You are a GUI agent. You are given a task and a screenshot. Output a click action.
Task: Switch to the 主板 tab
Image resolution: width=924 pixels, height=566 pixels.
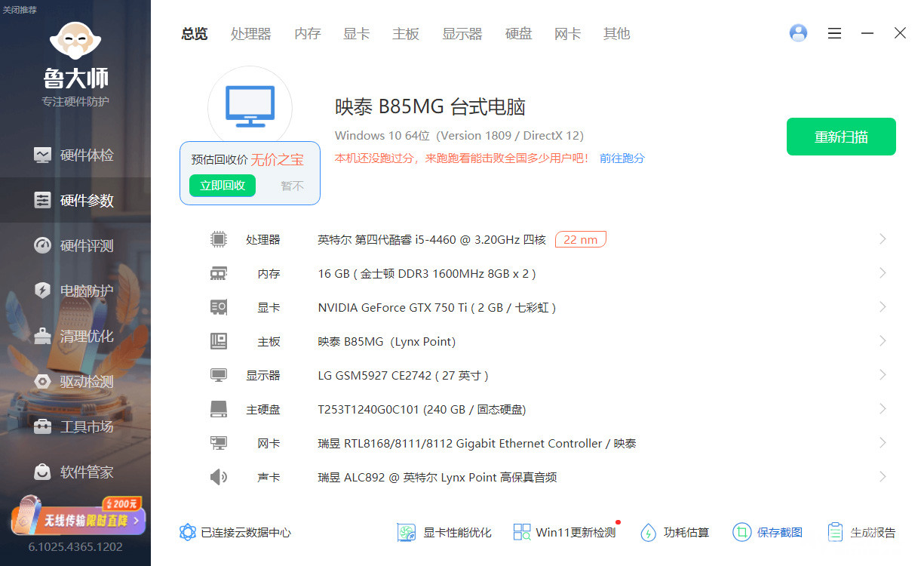405,34
